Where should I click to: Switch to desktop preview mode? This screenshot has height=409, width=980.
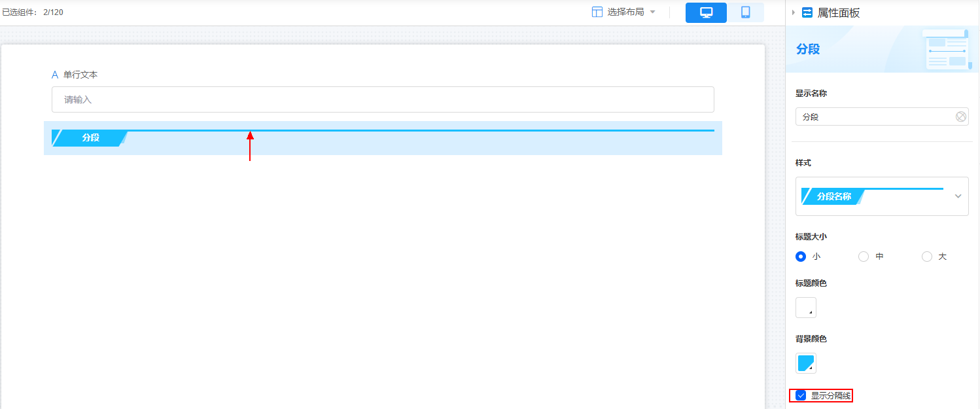706,12
